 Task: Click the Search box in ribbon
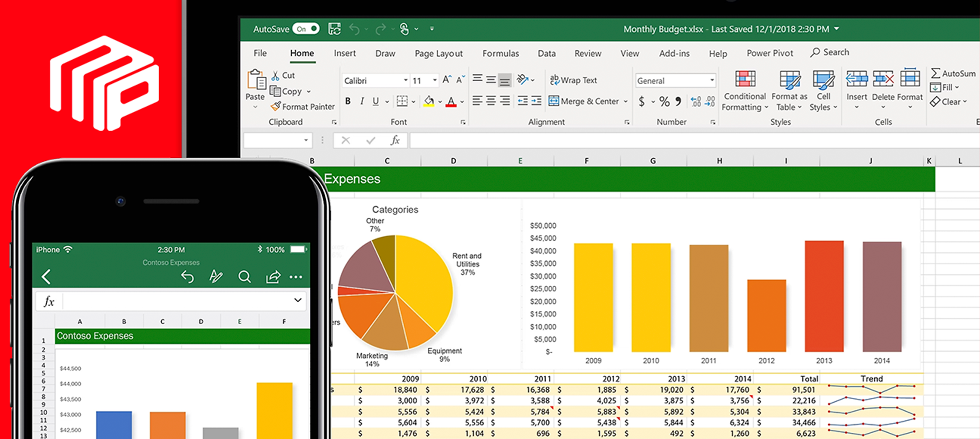(x=830, y=52)
